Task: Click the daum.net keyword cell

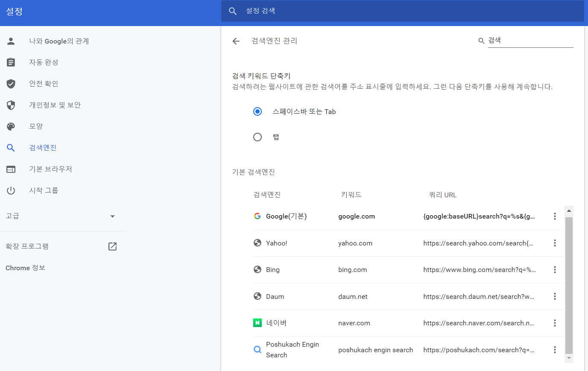Action: point(353,296)
